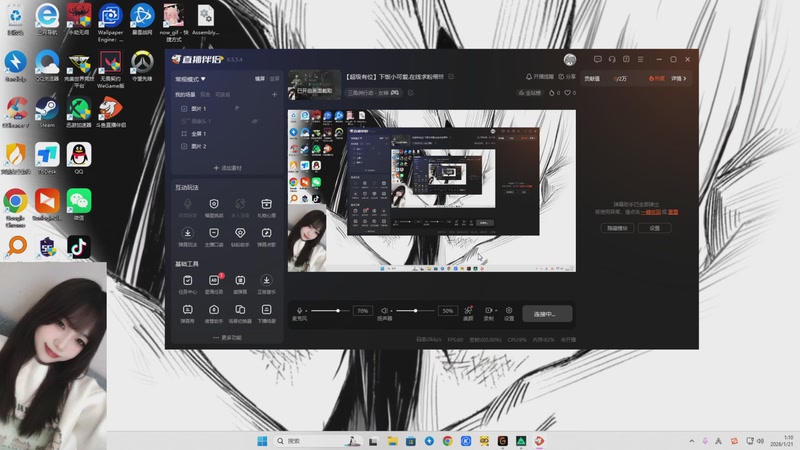Click the 设置 button in danmaku panel
Screen dimensions: 800x450
(655, 228)
